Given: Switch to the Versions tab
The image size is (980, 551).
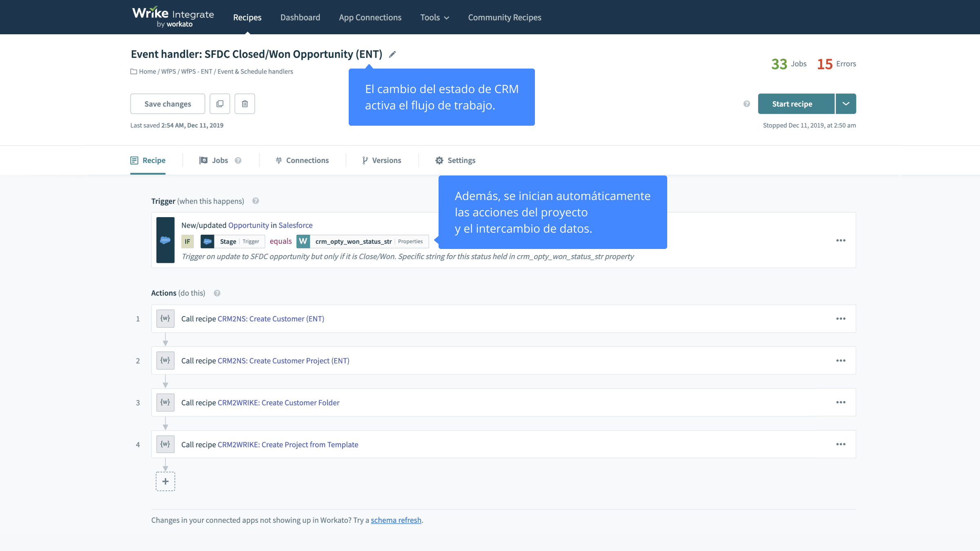Looking at the screenshot, I should click(382, 160).
